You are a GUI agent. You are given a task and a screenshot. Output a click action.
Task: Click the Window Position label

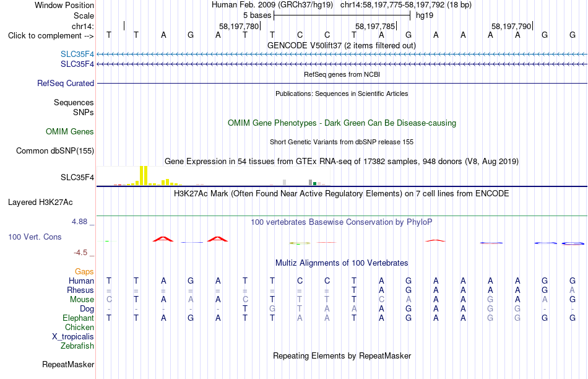coord(64,5)
